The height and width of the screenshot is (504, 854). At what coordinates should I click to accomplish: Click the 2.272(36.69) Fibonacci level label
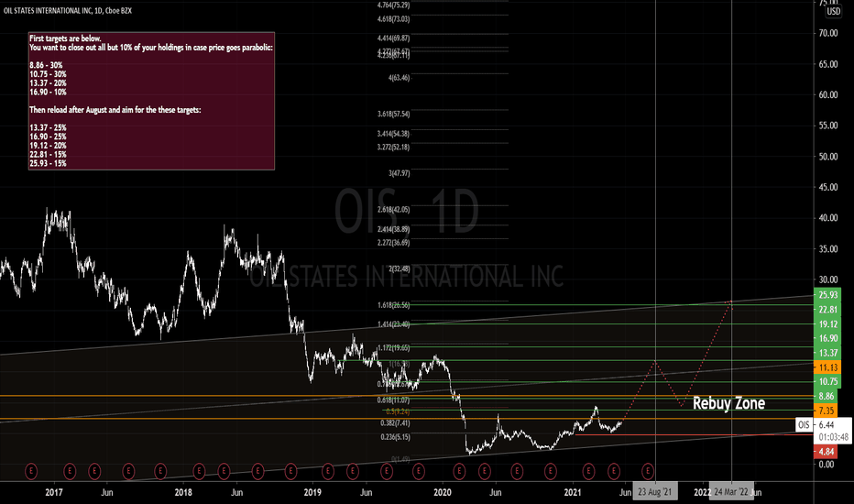[393, 243]
